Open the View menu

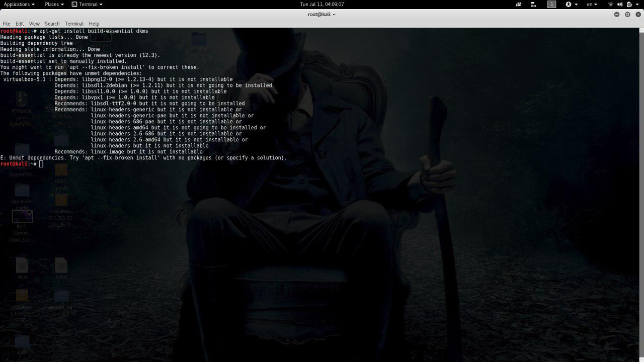pyautogui.click(x=34, y=24)
